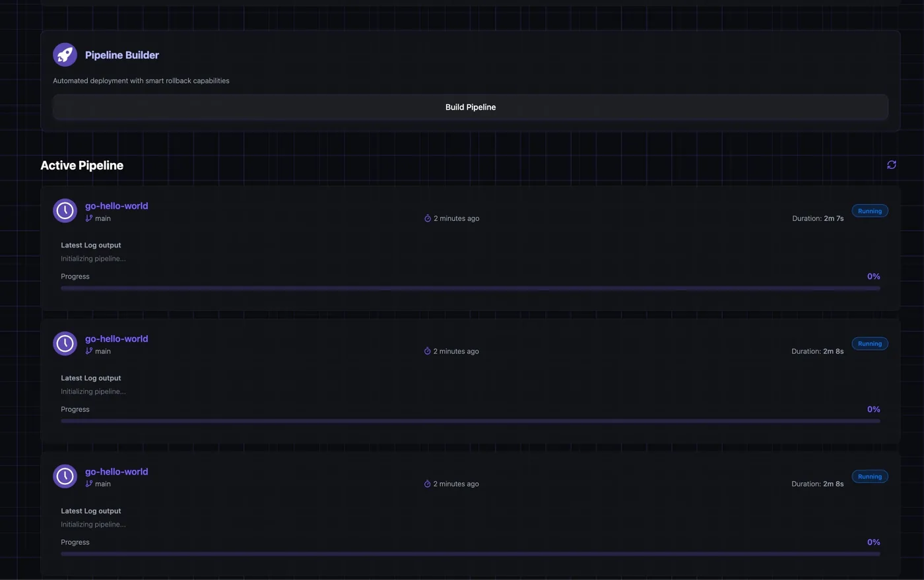Click the Build Pipeline button

pyautogui.click(x=471, y=107)
